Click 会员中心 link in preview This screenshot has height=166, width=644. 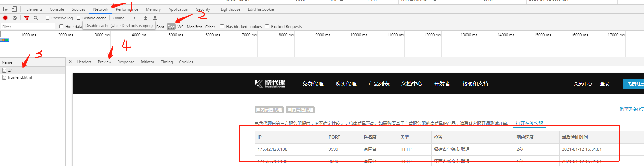(583, 84)
